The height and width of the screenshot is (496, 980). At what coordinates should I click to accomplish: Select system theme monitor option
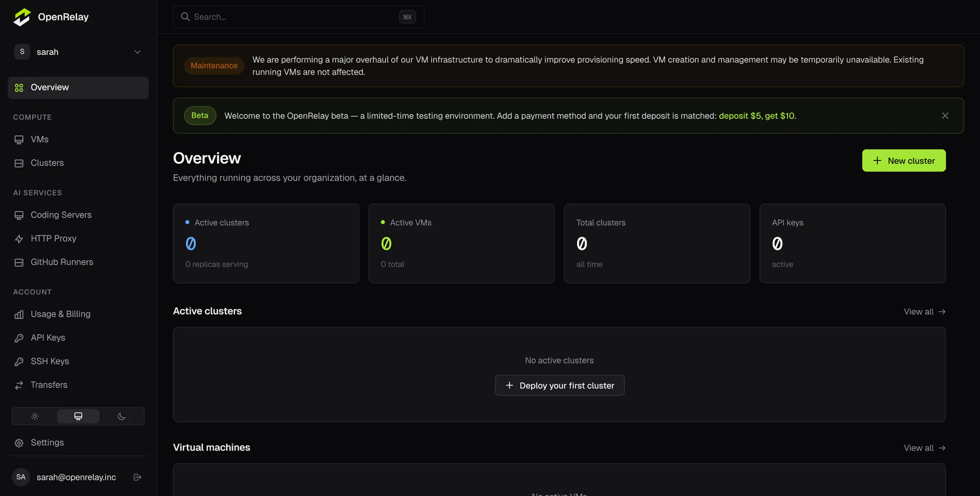(x=78, y=416)
